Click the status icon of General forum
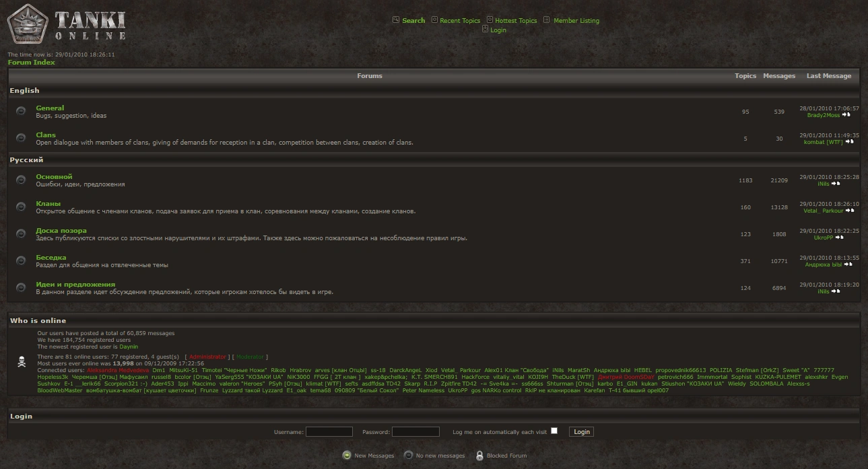Screen dimensions: 868x469 coord(21,111)
